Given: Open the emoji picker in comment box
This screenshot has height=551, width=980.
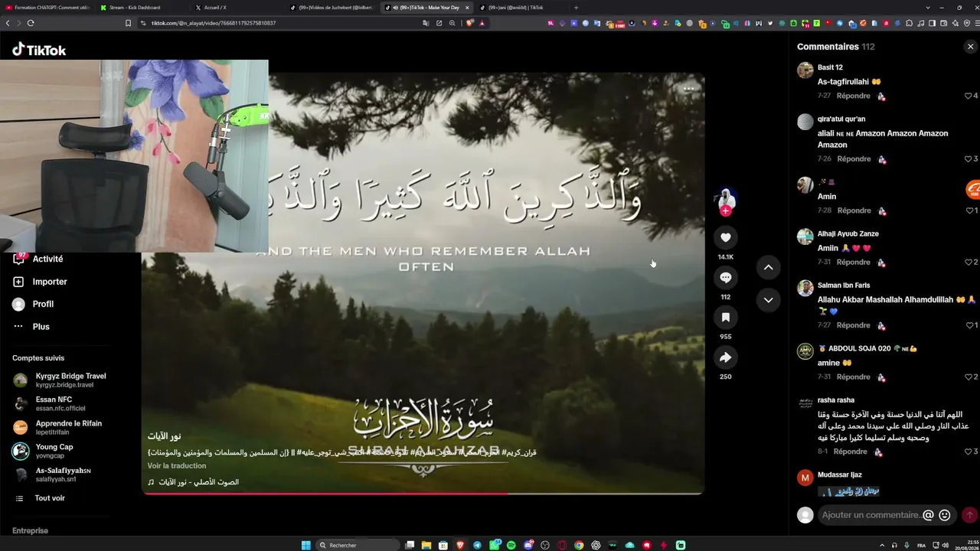Looking at the screenshot, I should coord(945,515).
